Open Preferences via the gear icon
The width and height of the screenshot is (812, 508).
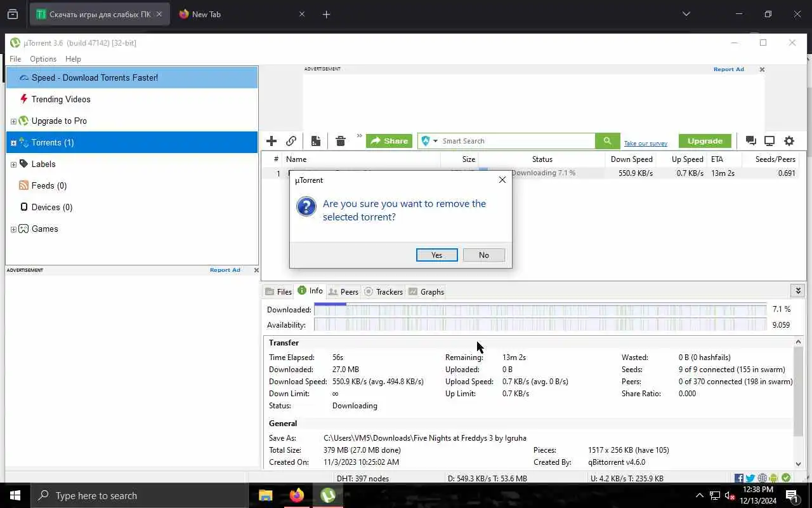(789, 141)
